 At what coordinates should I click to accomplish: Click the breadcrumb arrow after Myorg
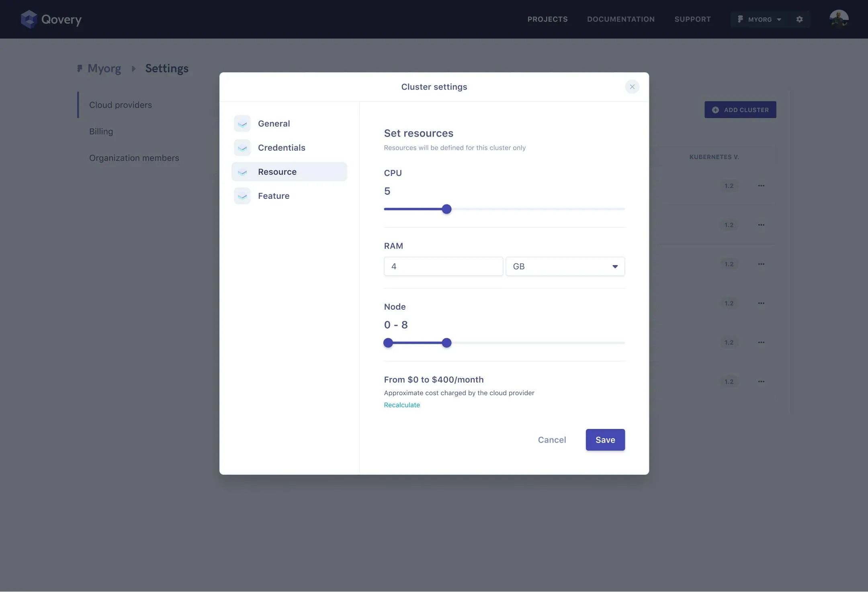(x=133, y=69)
